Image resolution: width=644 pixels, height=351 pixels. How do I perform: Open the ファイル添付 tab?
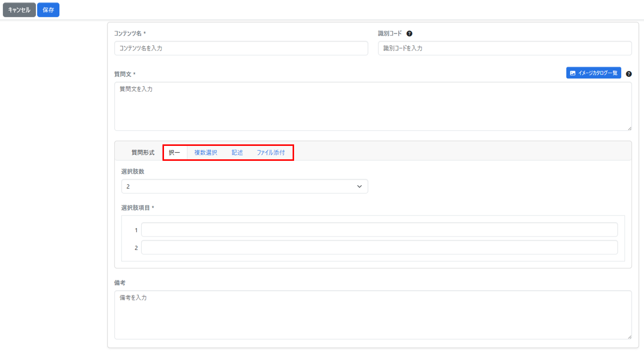click(x=271, y=153)
